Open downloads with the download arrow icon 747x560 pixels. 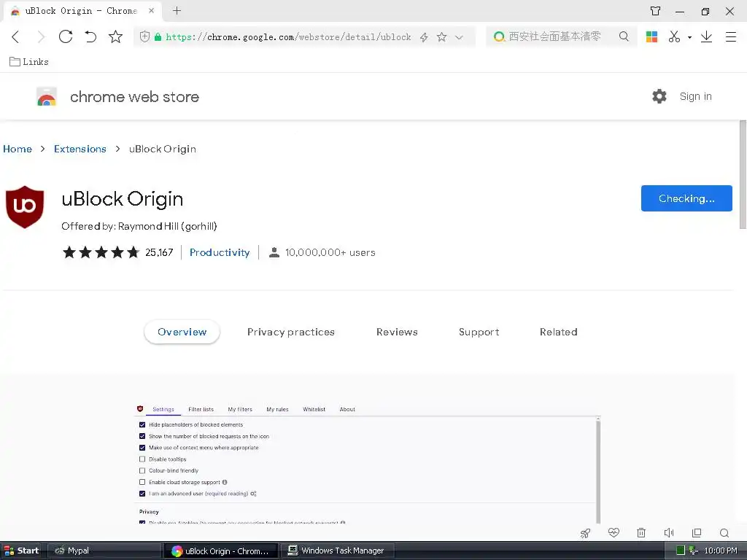(706, 36)
